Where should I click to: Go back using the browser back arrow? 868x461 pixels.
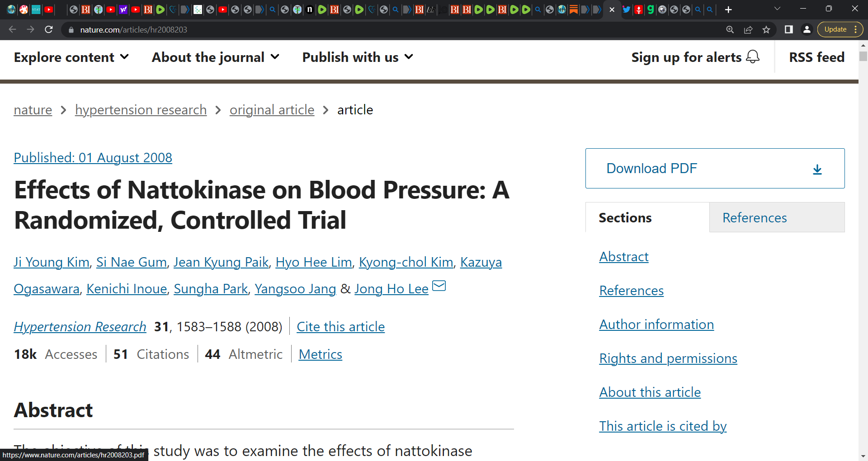[x=12, y=29]
